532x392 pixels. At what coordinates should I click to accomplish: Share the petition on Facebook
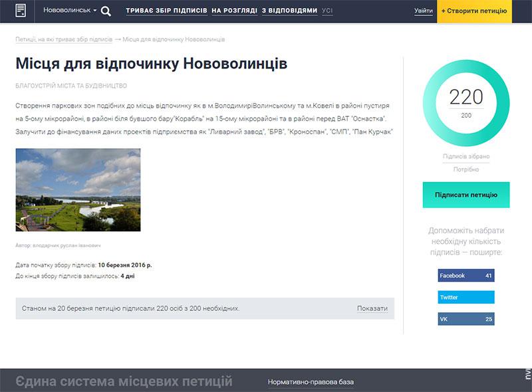[465, 275]
